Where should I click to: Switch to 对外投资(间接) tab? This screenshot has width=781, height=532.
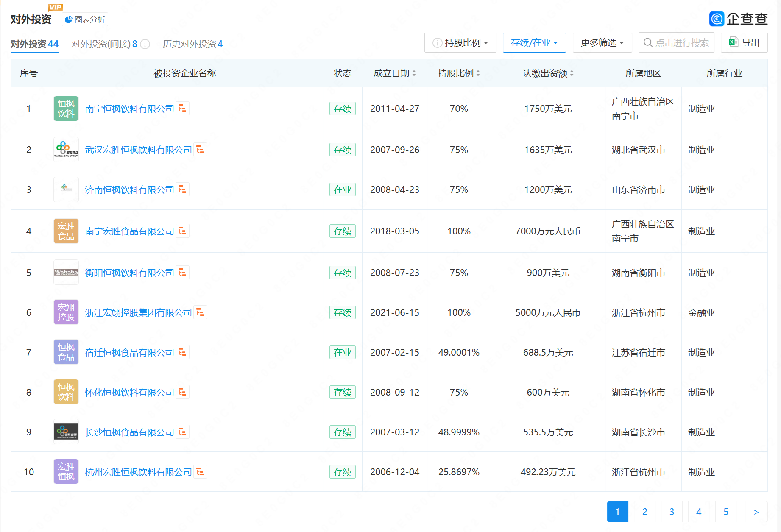104,44
